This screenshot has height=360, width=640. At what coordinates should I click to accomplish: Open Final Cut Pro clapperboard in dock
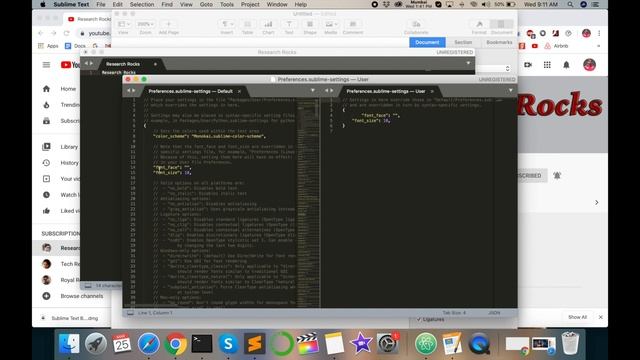click(x=308, y=344)
